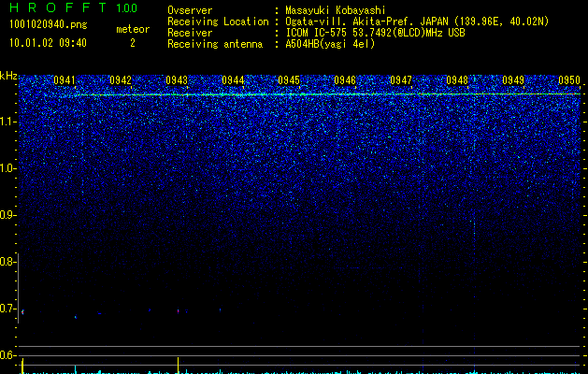Screen dimensions: 588x374
Task: Click the 0946 time marker
Action: coord(345,79)
